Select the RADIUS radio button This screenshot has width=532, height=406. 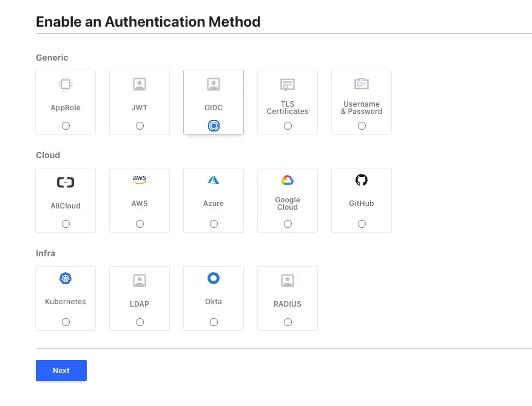(x=288, y=322)
